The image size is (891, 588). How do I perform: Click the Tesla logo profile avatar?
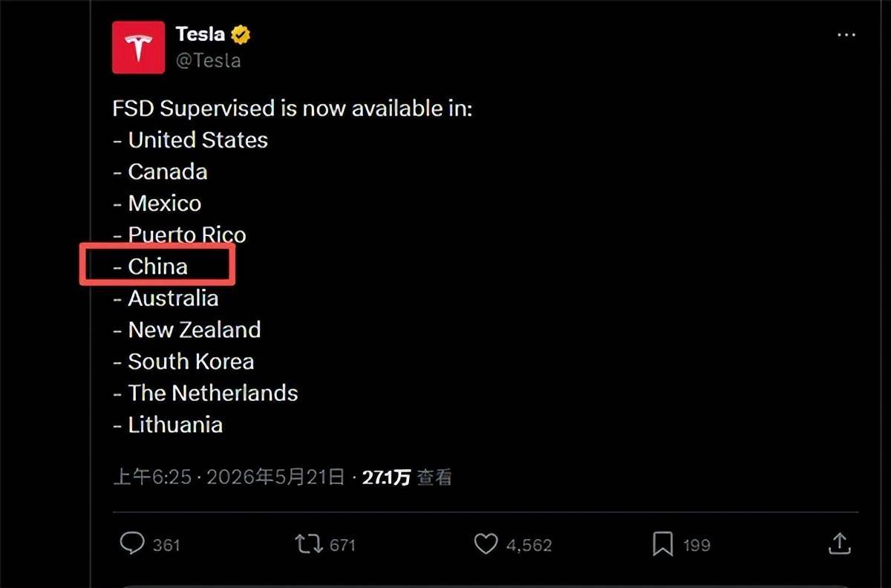[138, 48]
